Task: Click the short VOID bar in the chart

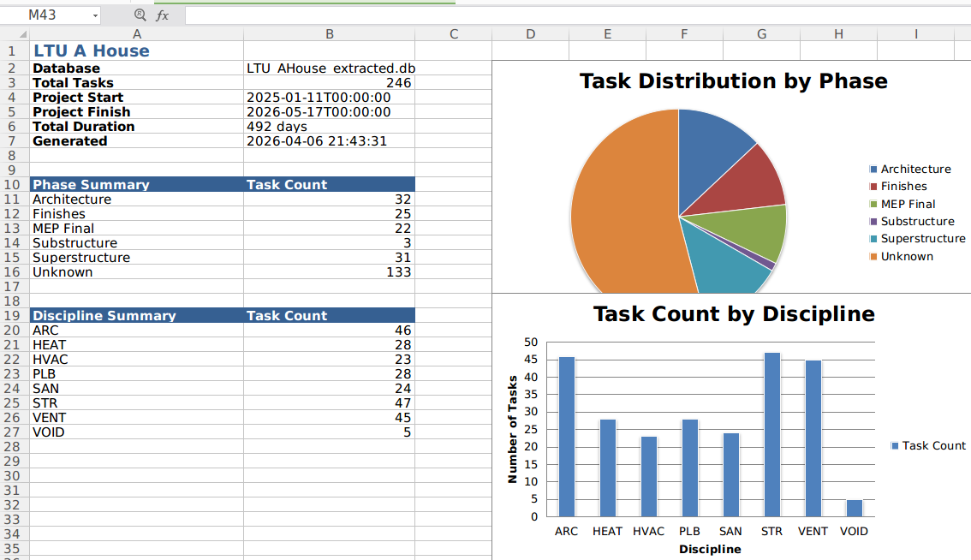Action: tap(854, 508)
